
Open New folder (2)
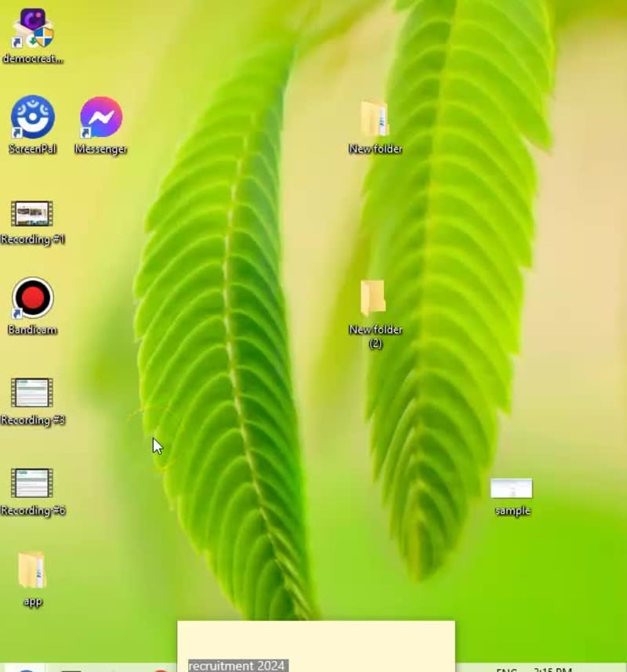(375, 300)
